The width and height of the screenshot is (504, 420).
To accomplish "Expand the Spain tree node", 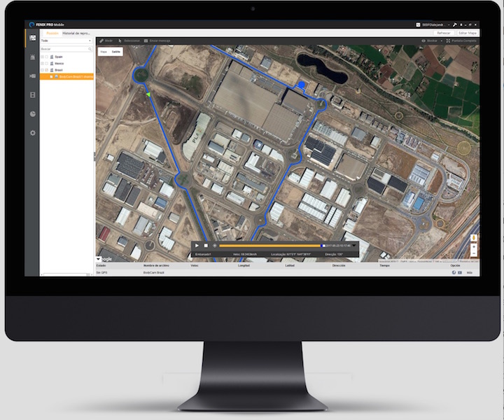I will pyautogui.click(x=42, y=57).
